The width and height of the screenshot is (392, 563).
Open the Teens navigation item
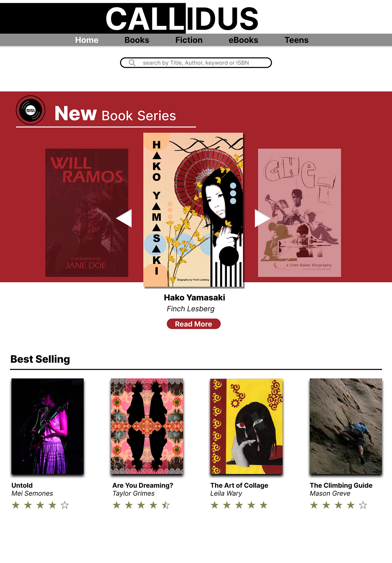click(x=296, y=40)
